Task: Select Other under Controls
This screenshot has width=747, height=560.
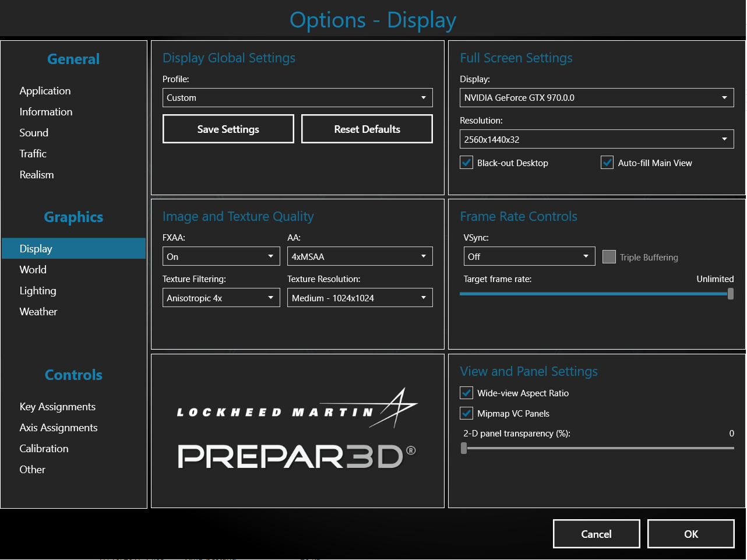Action: coord(32,470)
